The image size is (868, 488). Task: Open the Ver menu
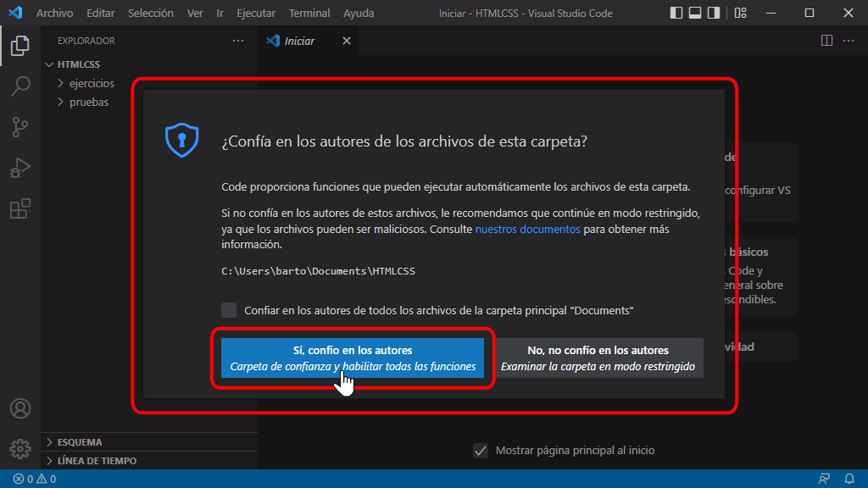pos(195,13)
